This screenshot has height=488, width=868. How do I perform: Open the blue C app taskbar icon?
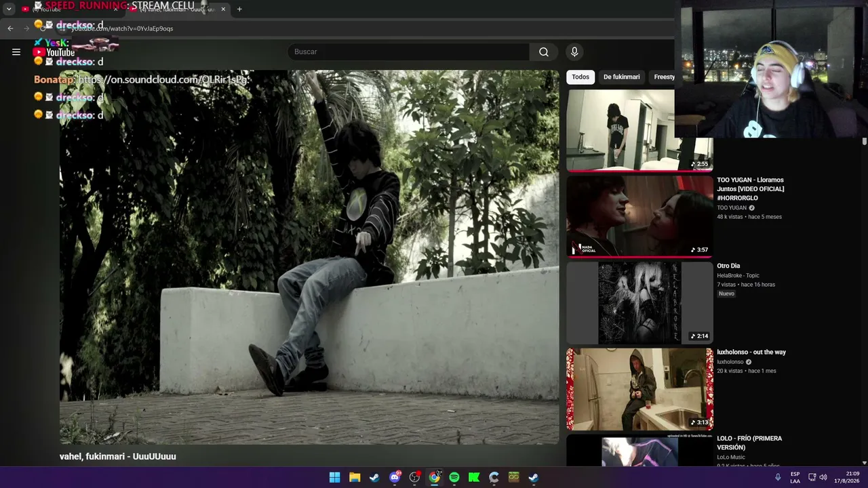[494, 477]
